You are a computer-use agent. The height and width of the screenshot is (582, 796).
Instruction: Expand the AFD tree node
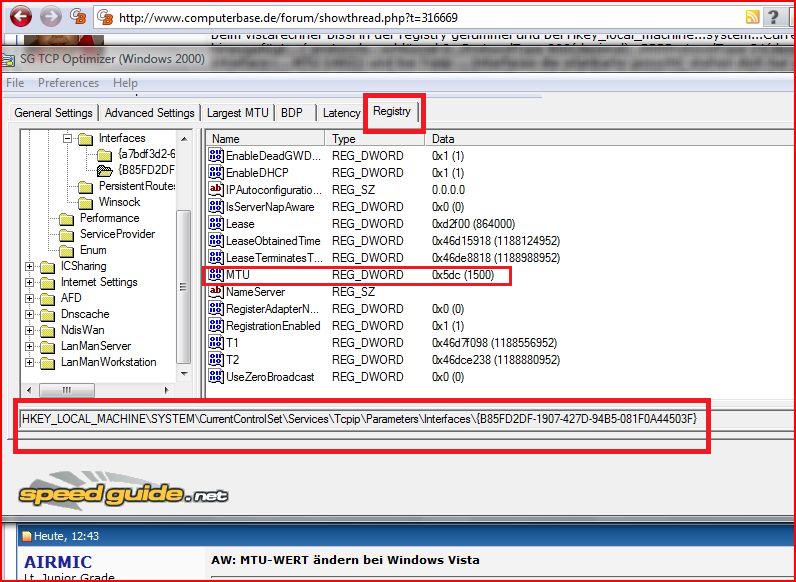point(29,298)
